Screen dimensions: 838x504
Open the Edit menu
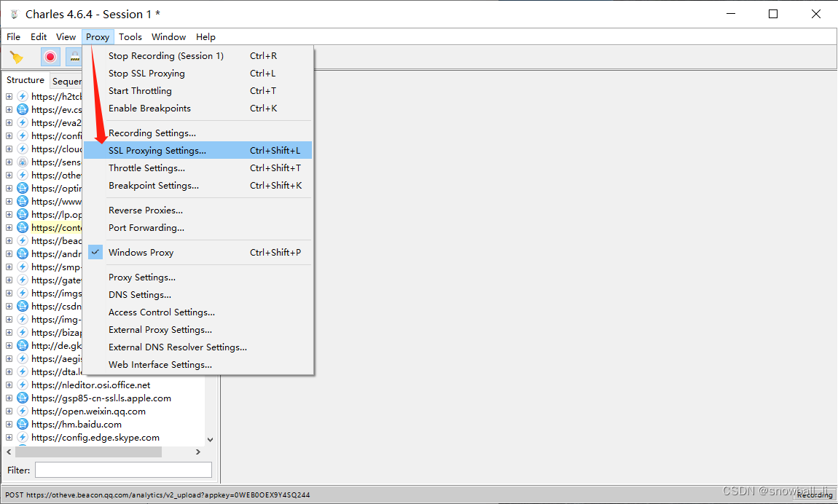[39, 37]
